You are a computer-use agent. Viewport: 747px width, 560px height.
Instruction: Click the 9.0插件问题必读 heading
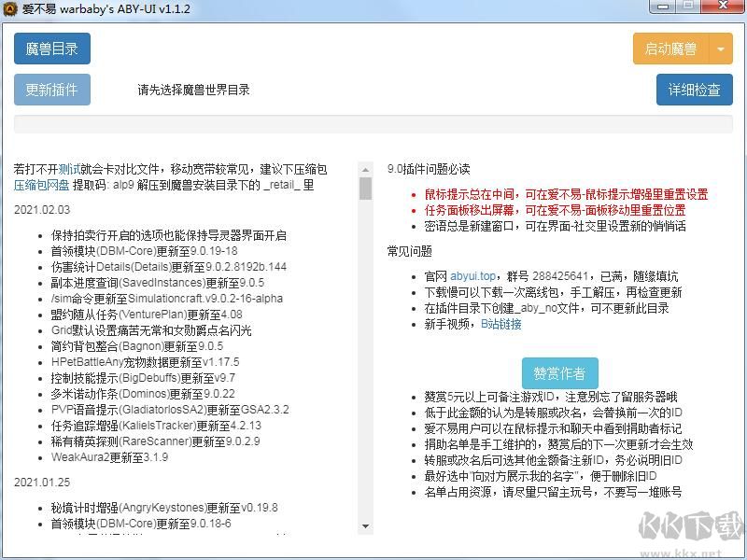tap(429, 169)
